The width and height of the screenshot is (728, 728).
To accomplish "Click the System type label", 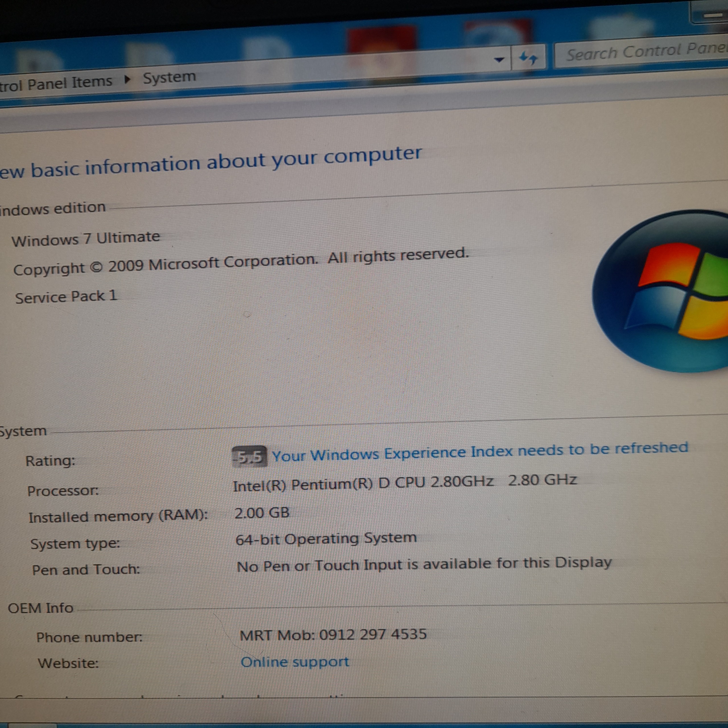I will point(75,544).
